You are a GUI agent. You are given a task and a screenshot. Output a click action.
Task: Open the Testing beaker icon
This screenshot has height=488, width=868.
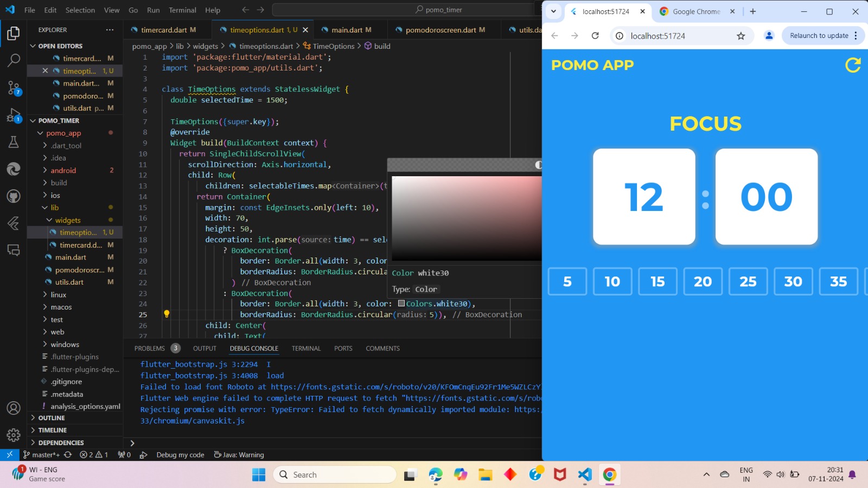click(14, 142)
